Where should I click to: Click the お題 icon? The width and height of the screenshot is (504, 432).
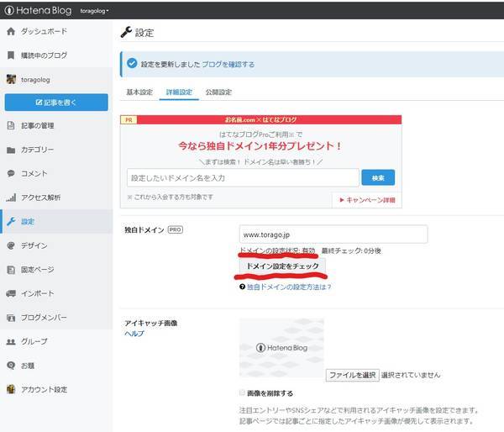[11, 366]
